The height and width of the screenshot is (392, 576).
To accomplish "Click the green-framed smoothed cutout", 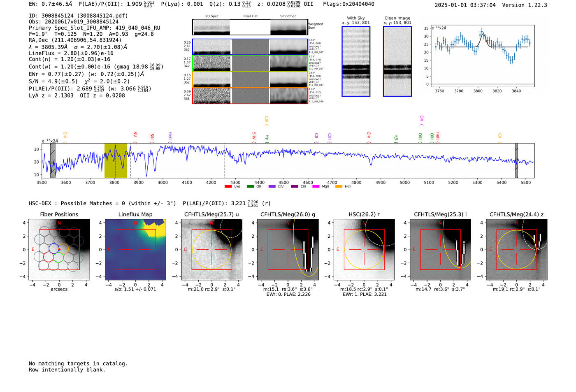I will pyautogui.click(x=288, y=63).
